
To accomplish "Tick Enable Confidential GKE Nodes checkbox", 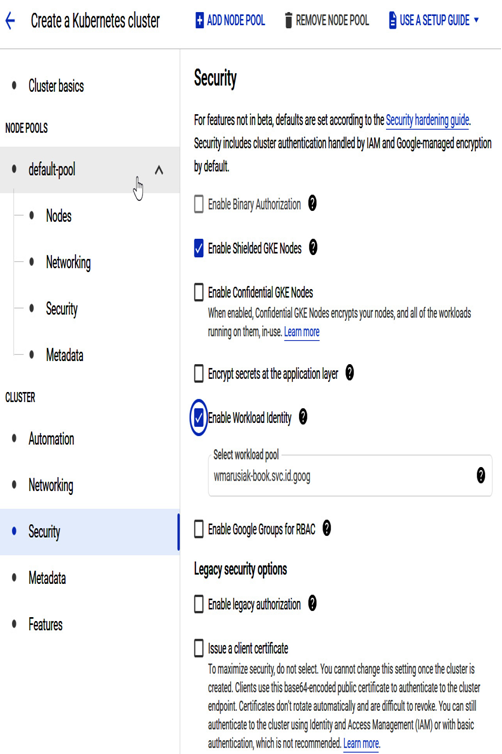I will pyautogui.click(x=199, y=292).
